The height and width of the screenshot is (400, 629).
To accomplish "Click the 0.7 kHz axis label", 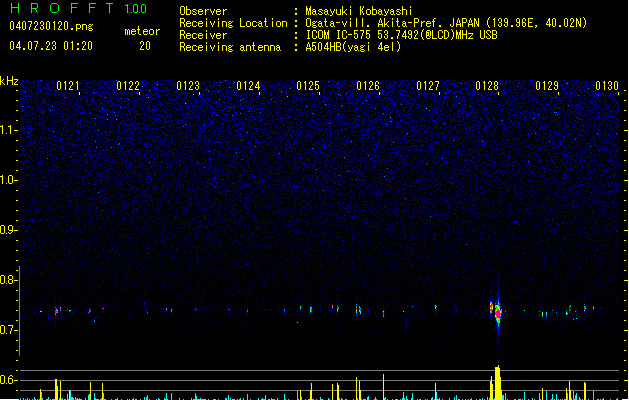I will [x=8, y=330].
